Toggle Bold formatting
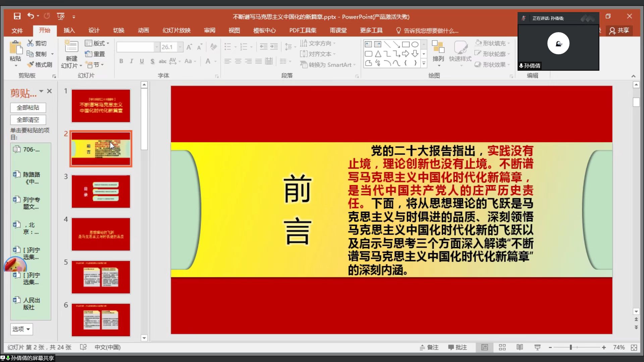 (x=121, y=61)
